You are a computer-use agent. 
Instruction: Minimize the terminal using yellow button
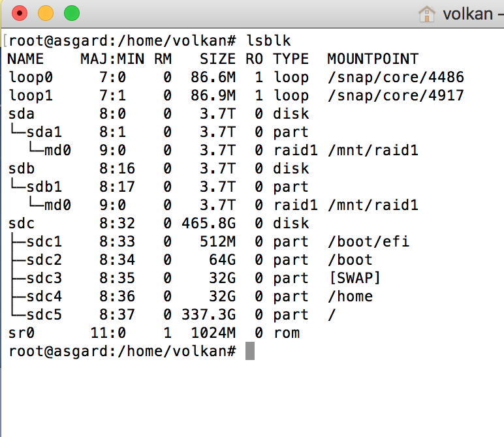coord(46,13)
